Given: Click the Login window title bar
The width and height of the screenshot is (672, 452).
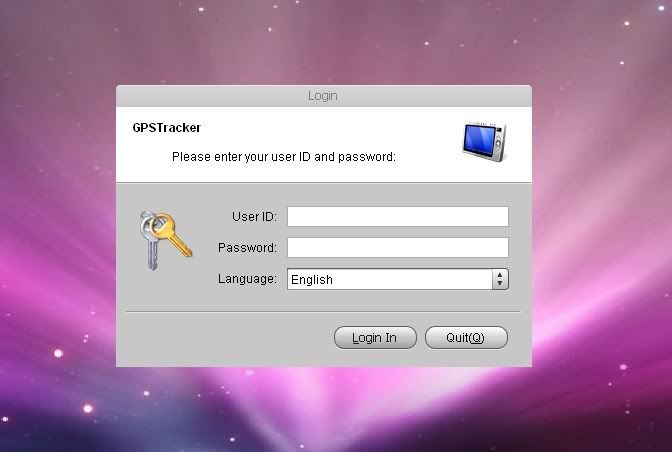Looking at the screenshot, I should click(324, 96).
